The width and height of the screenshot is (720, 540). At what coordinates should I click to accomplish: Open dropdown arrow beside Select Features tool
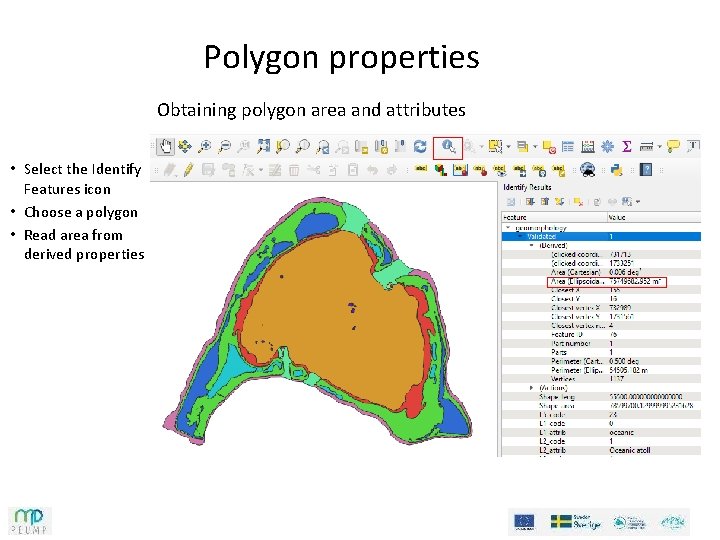click(x=509, y=147)
